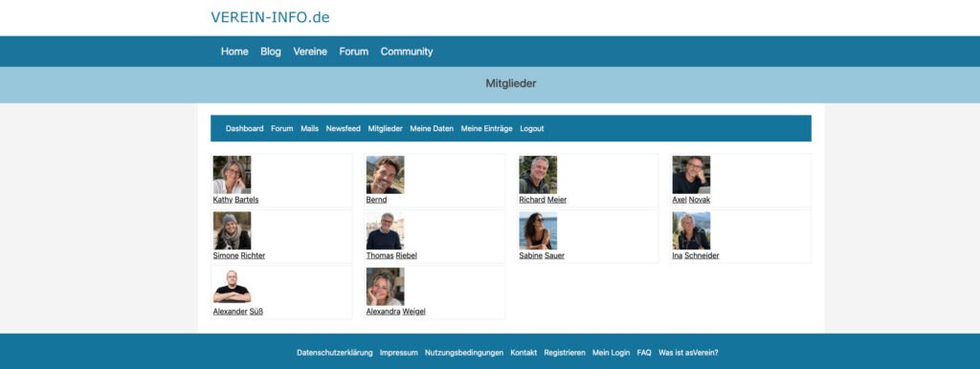The image size is (980, 369).
Task: Open Simone Richter profile photo
Action: (x=232, y=230)
